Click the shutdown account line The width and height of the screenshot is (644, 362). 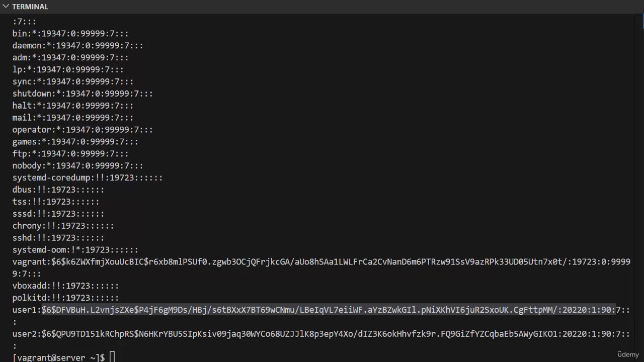pyautogui.click(x=83, y=94)
